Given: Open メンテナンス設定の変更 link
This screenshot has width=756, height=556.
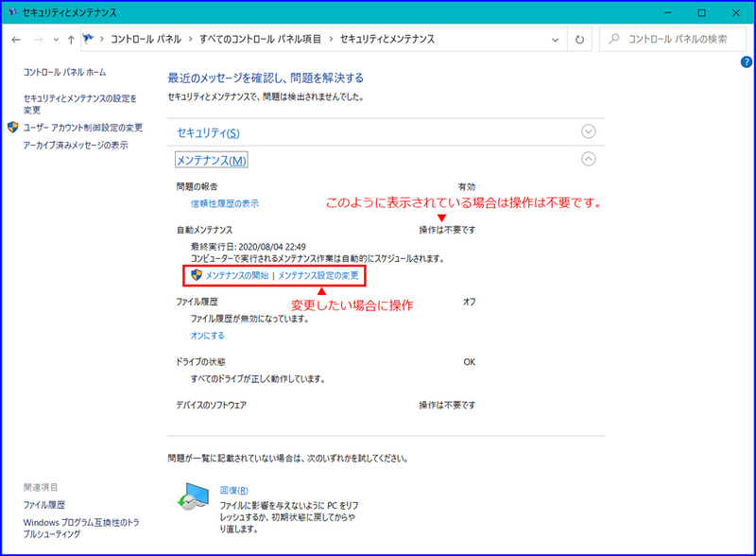Looking at the screenshot, I should 318,275.
